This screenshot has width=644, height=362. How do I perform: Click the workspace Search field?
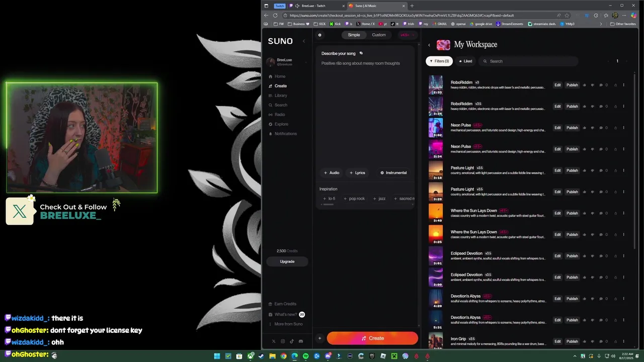tap(528, 61)
